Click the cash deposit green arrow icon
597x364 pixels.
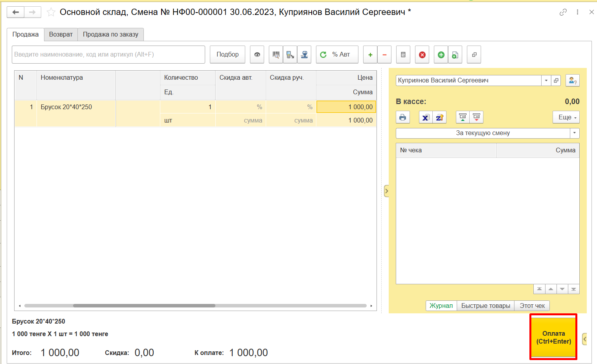[463, 117]
